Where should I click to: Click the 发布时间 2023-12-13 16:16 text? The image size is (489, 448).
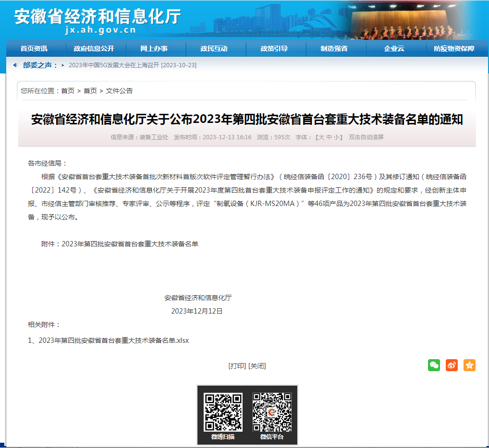tap(212, 137)
